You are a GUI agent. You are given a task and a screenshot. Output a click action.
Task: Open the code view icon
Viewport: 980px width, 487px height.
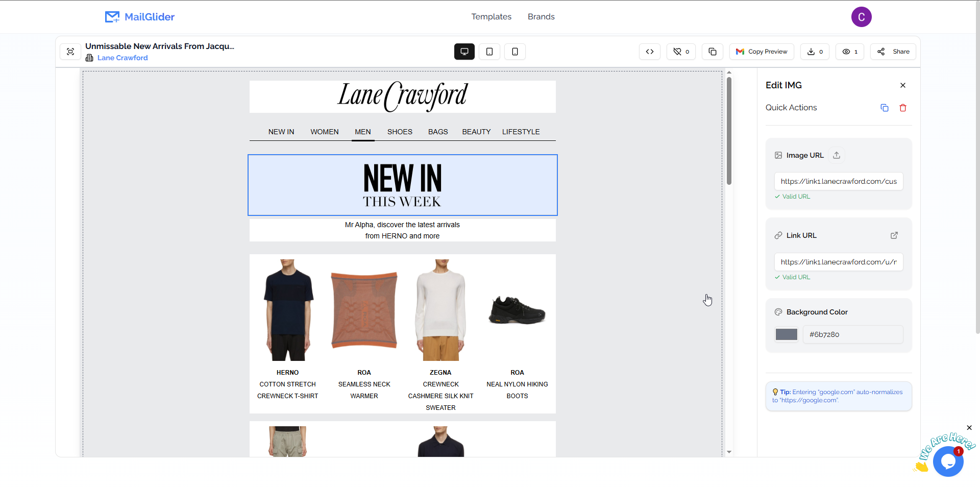tap(650, 52)
